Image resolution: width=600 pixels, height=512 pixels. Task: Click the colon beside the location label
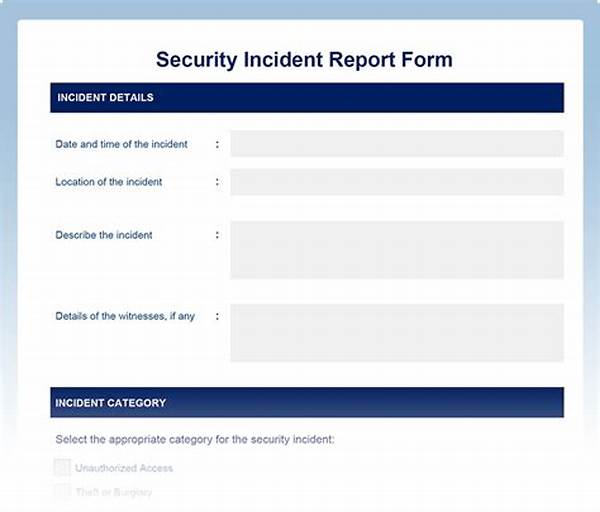point(217,182)
